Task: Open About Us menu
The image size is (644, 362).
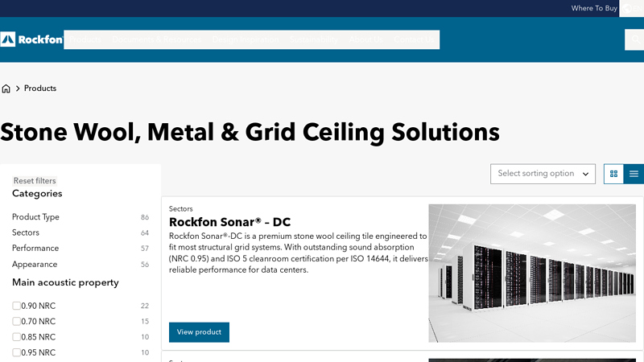Action: coord(366,39)
